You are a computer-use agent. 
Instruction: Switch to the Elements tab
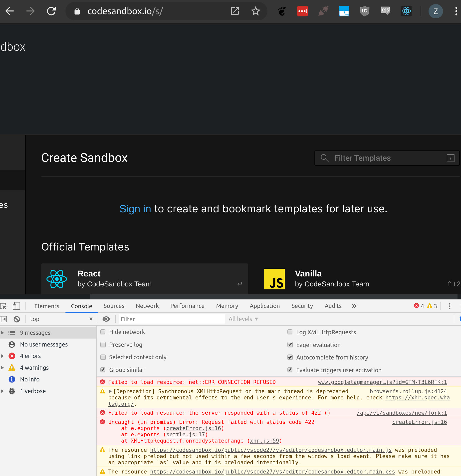tap(47, 306)
